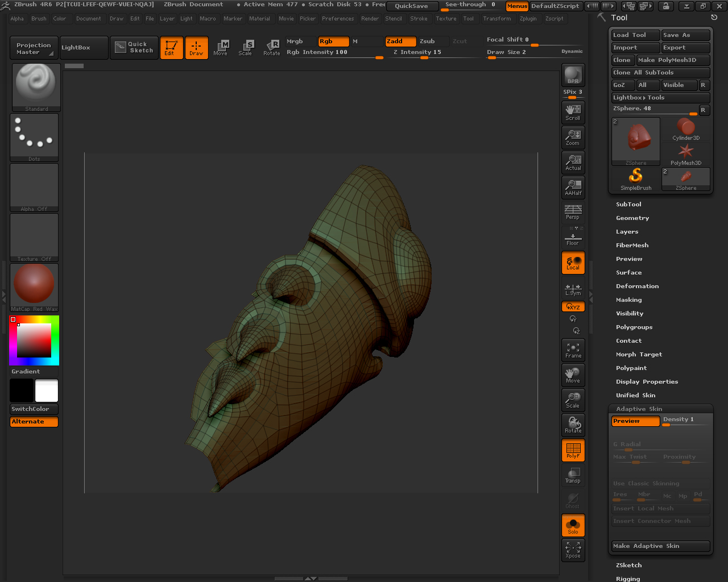Expand the Masking section
The width and height of the screenshot is (728, 582).
click(x=628, y=300)
